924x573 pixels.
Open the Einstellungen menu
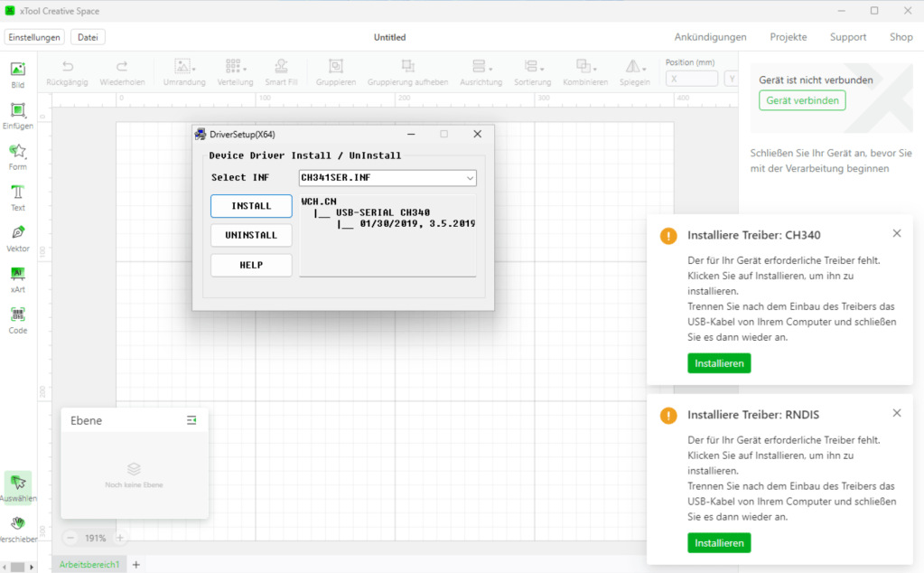pos(34,37)
